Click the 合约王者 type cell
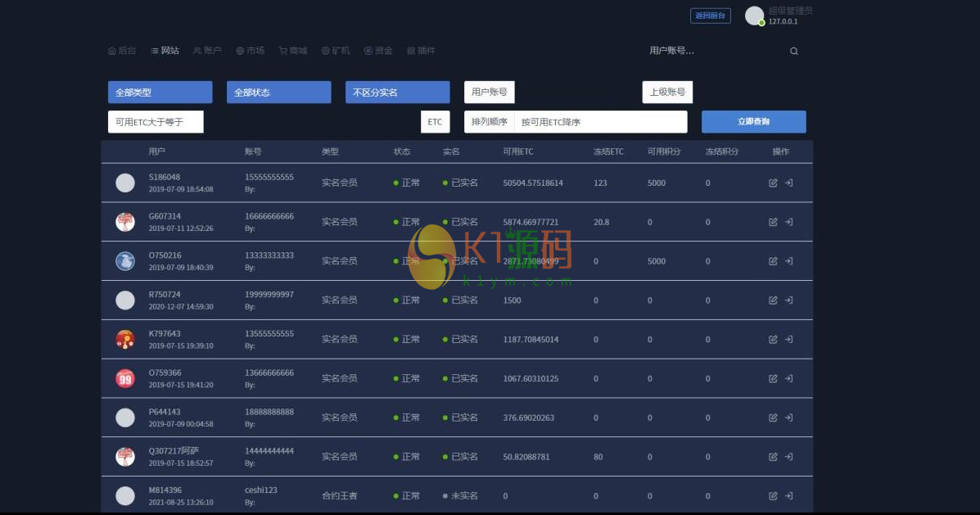 pyautogui.click(x=340, y=495)
